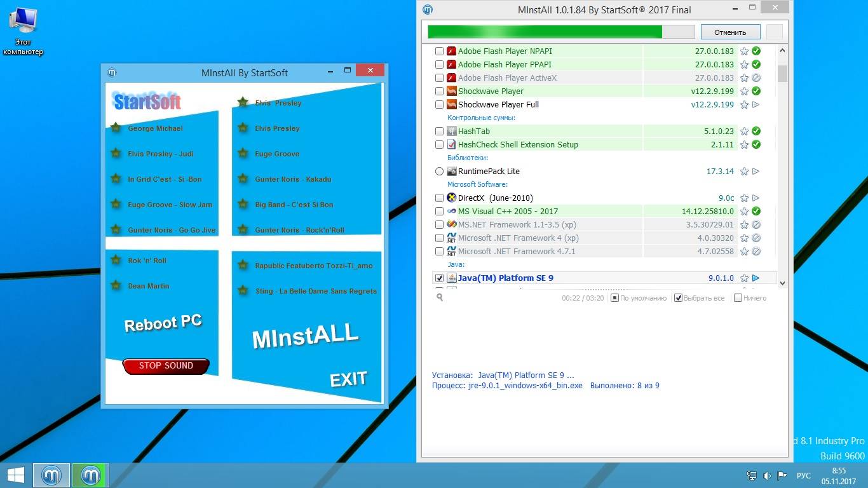868x488 pixels.
Task: Play the 'In Grid C'est - Si -Bon' track
Action: point(165,179)
